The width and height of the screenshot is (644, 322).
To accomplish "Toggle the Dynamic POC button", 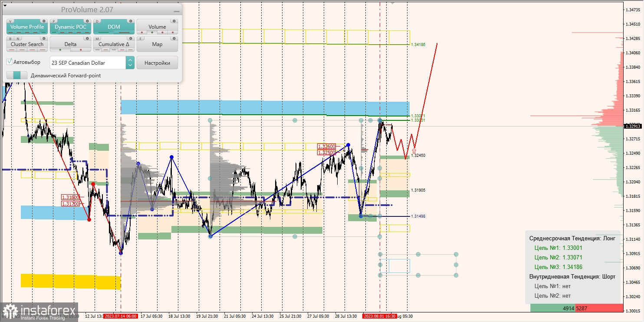I will [70, 27].
